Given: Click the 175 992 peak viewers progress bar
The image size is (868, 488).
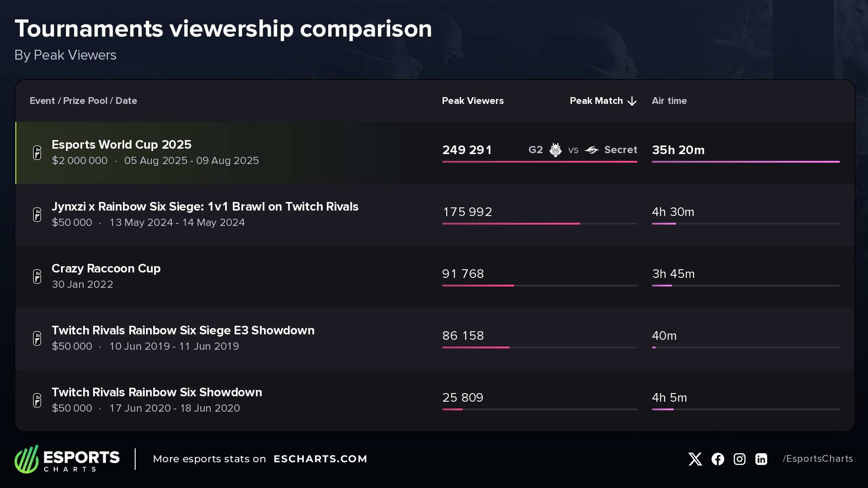Looking at the screenshot, I should [x=539, y=224].
